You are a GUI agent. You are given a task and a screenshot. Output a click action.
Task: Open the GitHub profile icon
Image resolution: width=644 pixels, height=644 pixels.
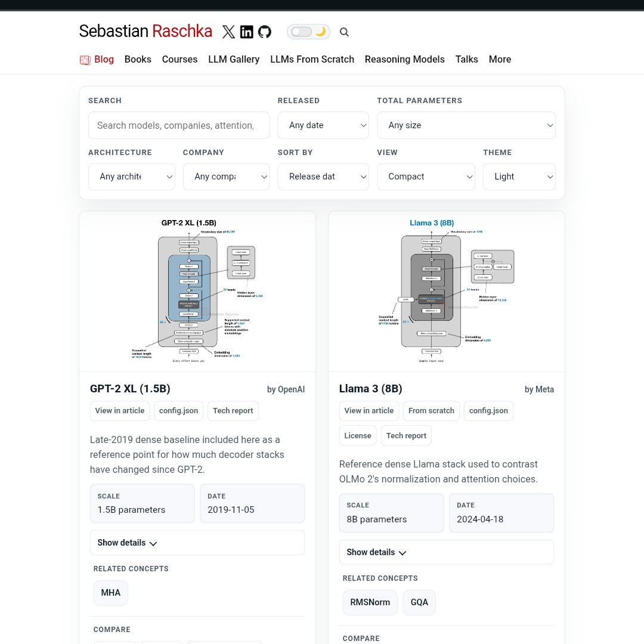(x=265, y=32)
